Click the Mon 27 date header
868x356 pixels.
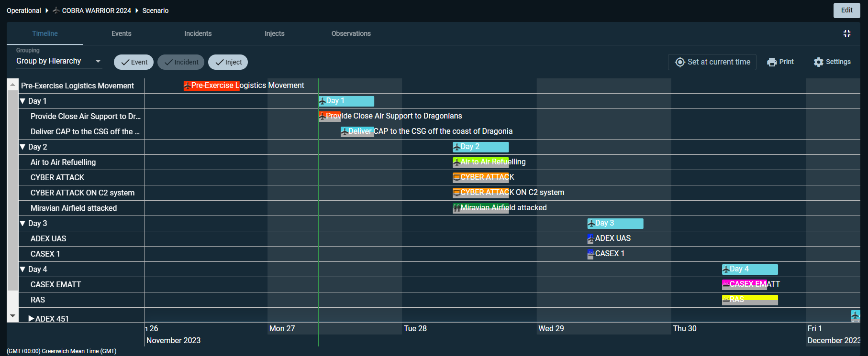point(282,329)
